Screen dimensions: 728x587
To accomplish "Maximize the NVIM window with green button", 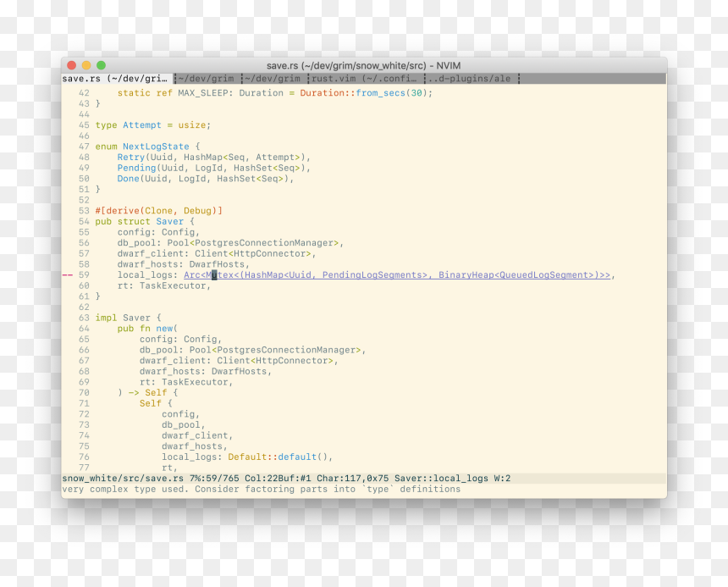I will point(102,65).
